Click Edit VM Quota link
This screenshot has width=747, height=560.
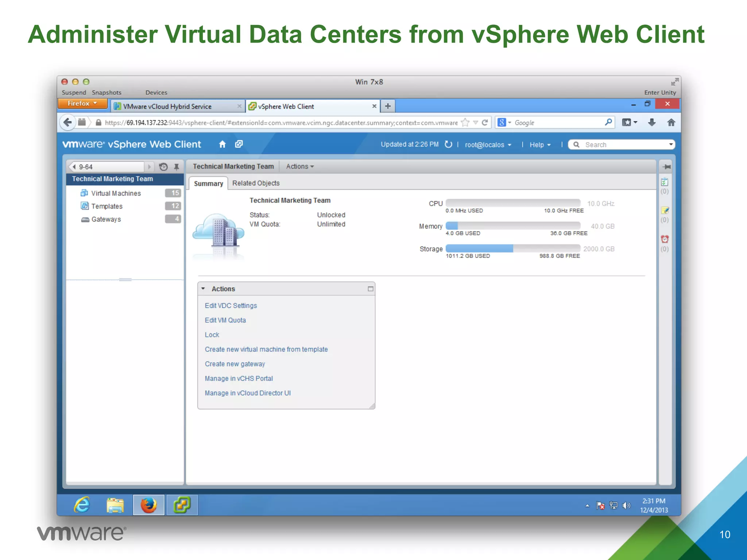pos(225,320)
